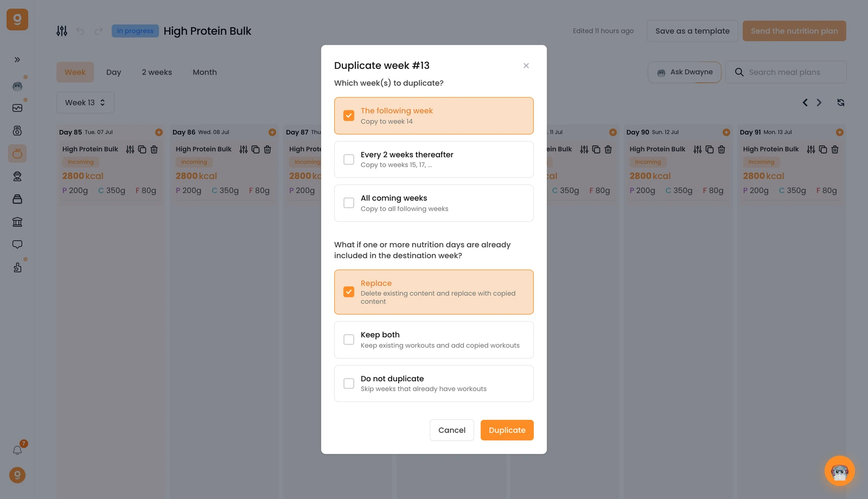This screenshot has width=868, height=499.
Task: Switch to the Week view tab
Action: (75, 72)
